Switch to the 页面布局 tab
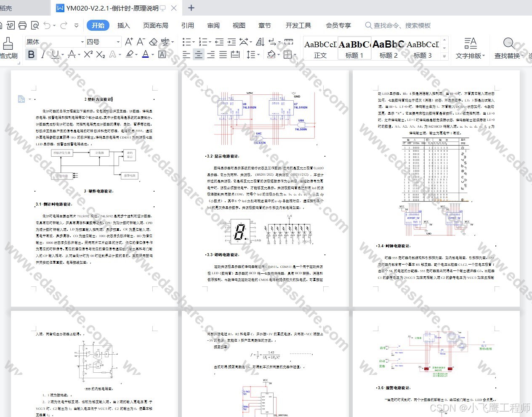The height and width of the screenshot is (417, 532). coord(156,25)
